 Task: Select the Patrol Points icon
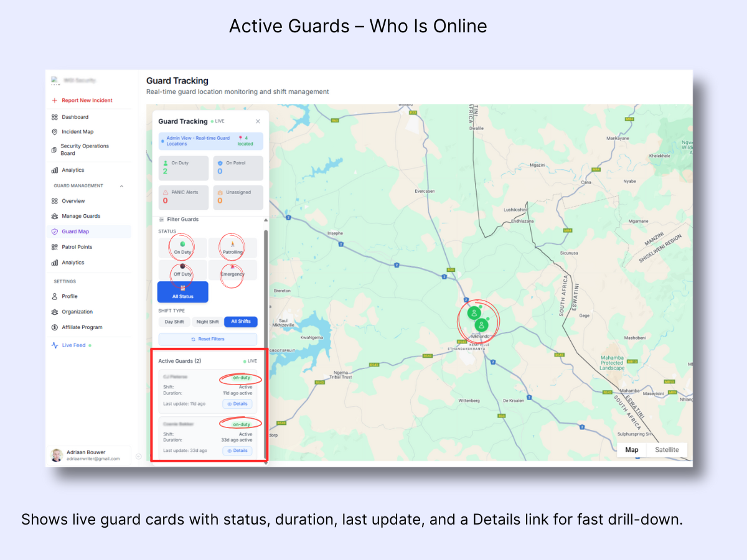pos(55,246)
